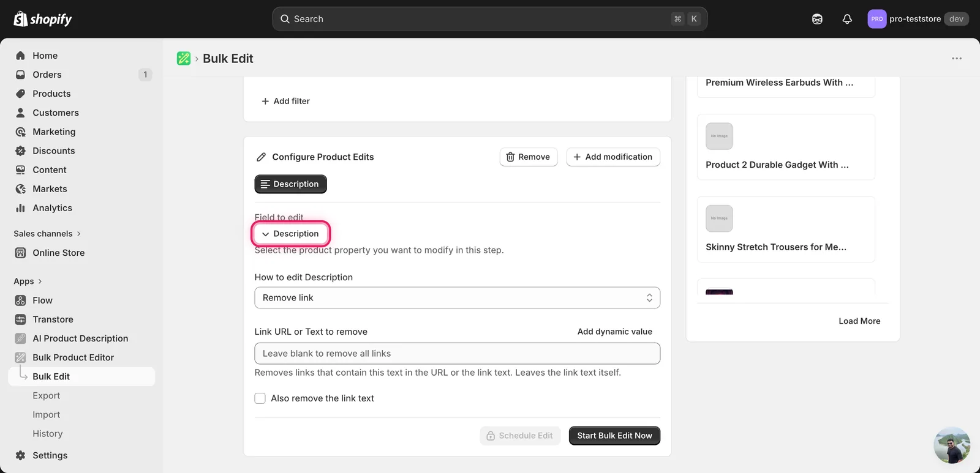Screen dimensions: 980x473
Task: Open the Import page
Action: tap(47, 414)
